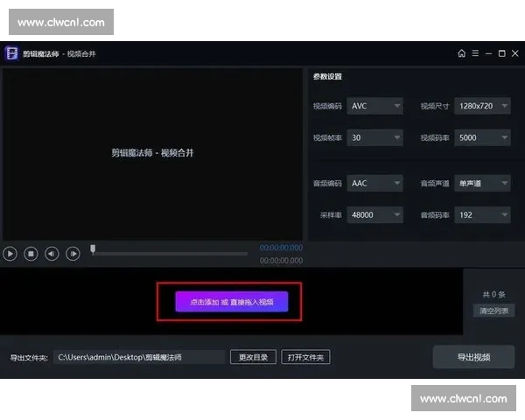The height and width of the screenshot is (420, 525).
Task: Open the audio bitrate 192 dropdown
Action: 482,215
